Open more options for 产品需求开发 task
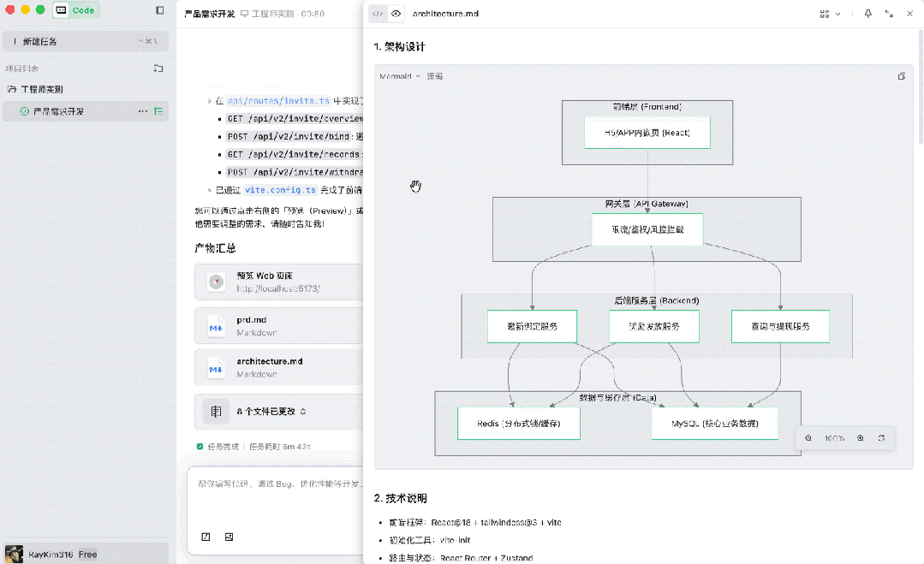 coord(142,111)
